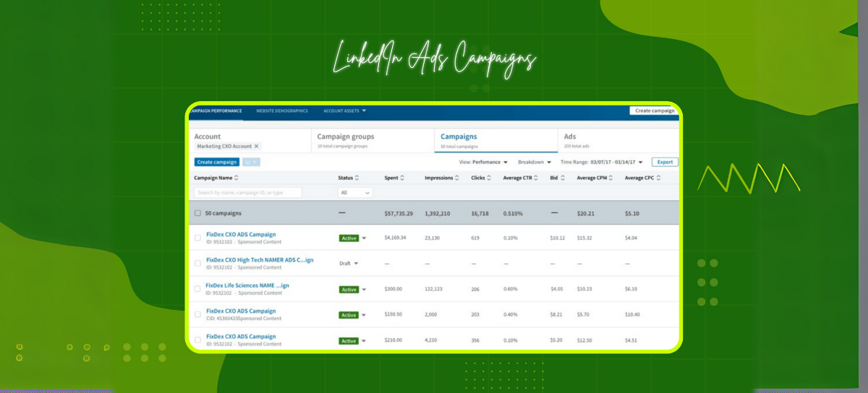
Task: Check the campaign row with $150.50 spent
Action: [x=197, y=315]
